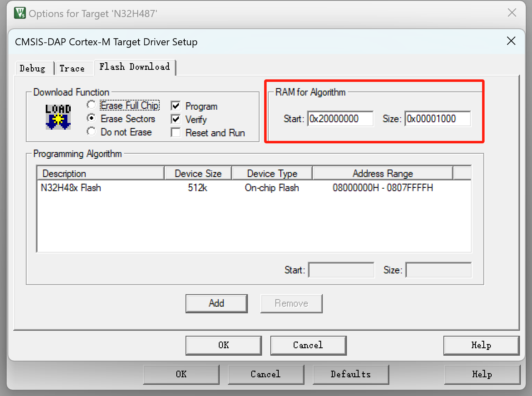Click the LOAD download function icon
Viewport: 532px width, 396px height.
(x=58, y=117)
